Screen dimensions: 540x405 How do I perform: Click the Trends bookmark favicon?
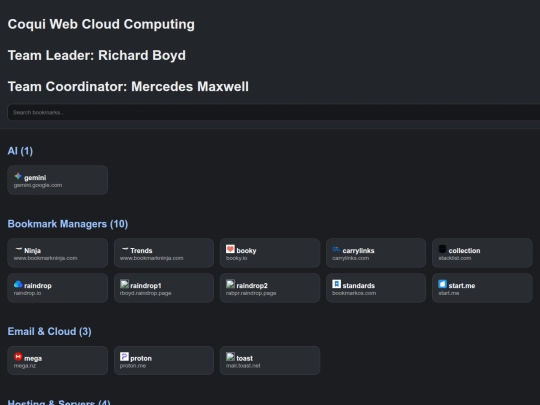pos(124,249)
